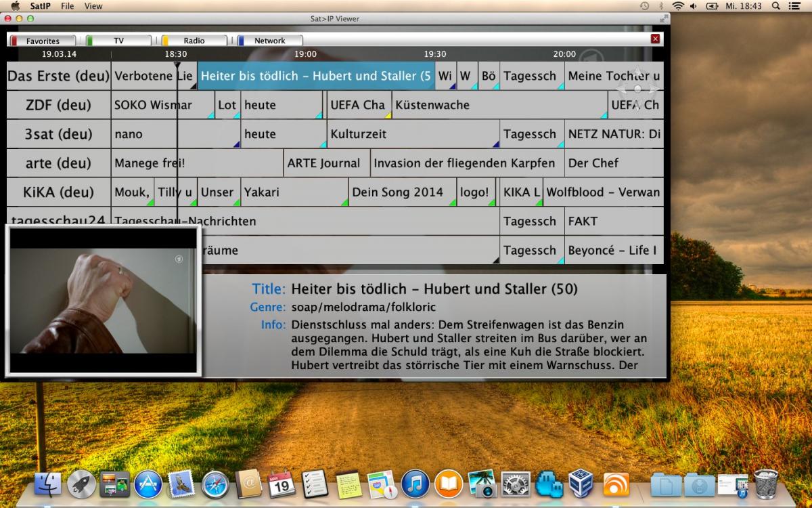The image size is (812, 508).
Task: Open Safari from the dock
Action: click(215, 484)
